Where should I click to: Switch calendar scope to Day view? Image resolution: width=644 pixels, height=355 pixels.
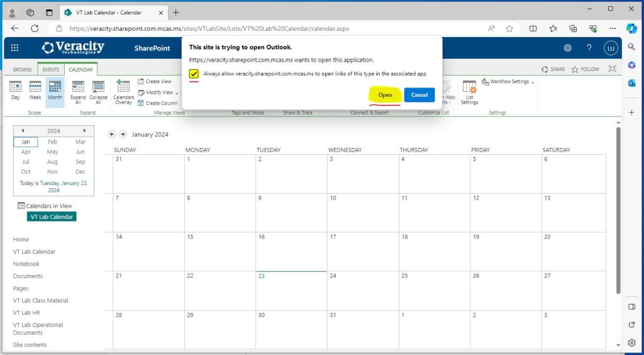[15, 89]
